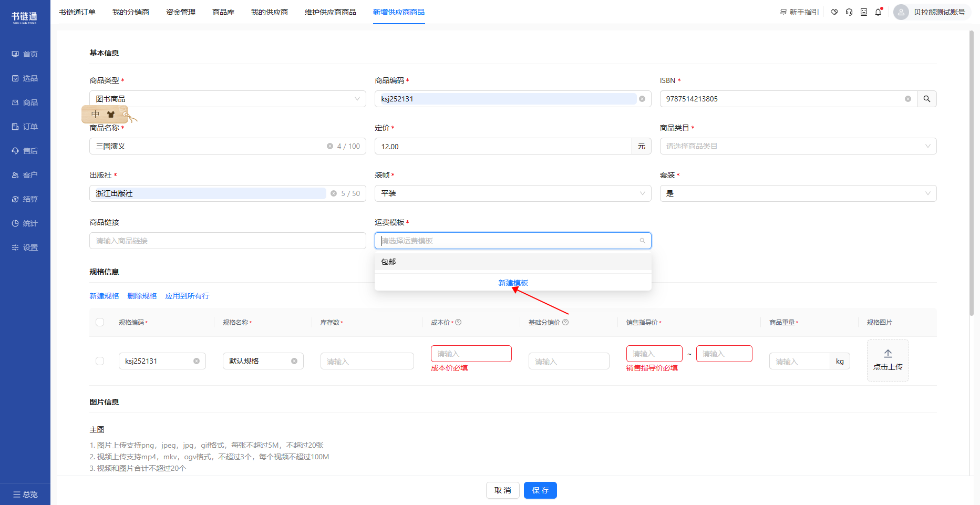Click 新建规格 link
980x505 pixels.
pyautogui.click(x=104, y=296)
